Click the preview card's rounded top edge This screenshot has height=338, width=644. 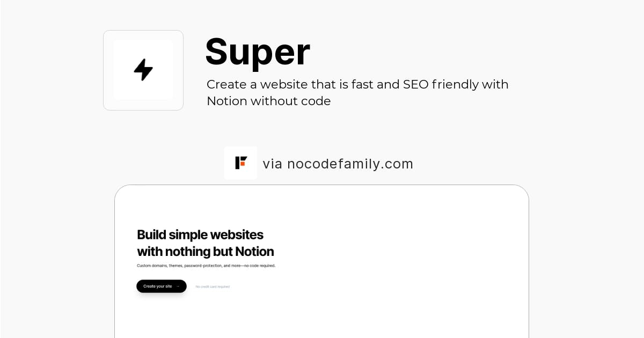pos(322,187)
